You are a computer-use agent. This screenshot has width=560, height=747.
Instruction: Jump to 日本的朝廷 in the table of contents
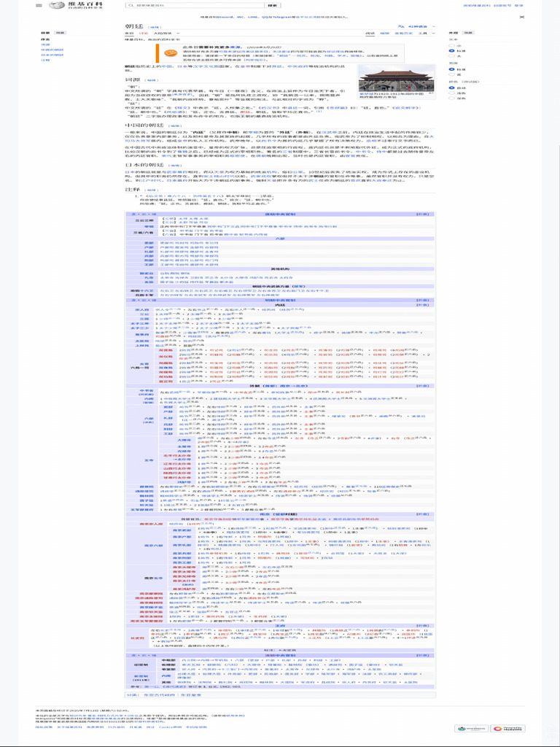point(52,55)
